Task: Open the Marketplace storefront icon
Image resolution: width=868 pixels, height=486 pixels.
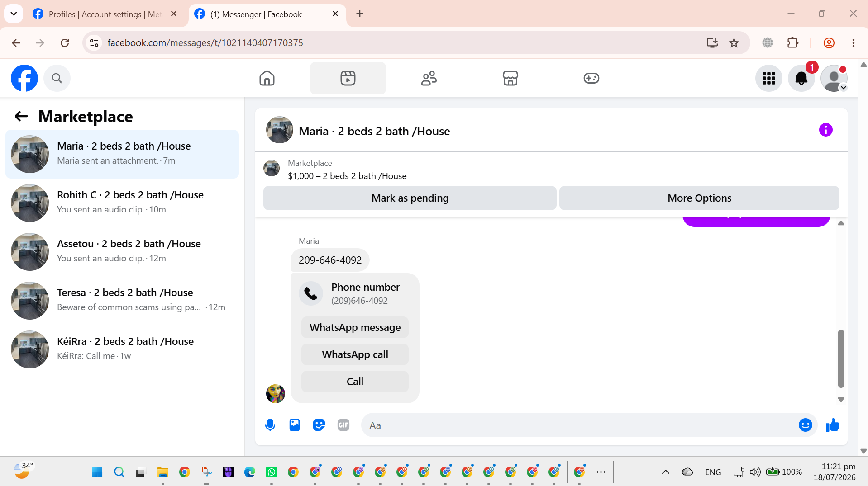Action: click(510, 78)
